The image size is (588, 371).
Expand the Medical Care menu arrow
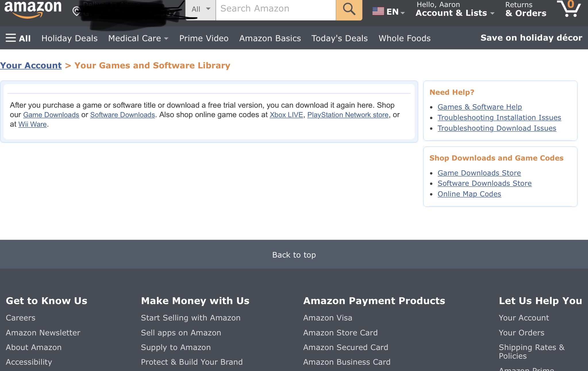click(166, 38)
